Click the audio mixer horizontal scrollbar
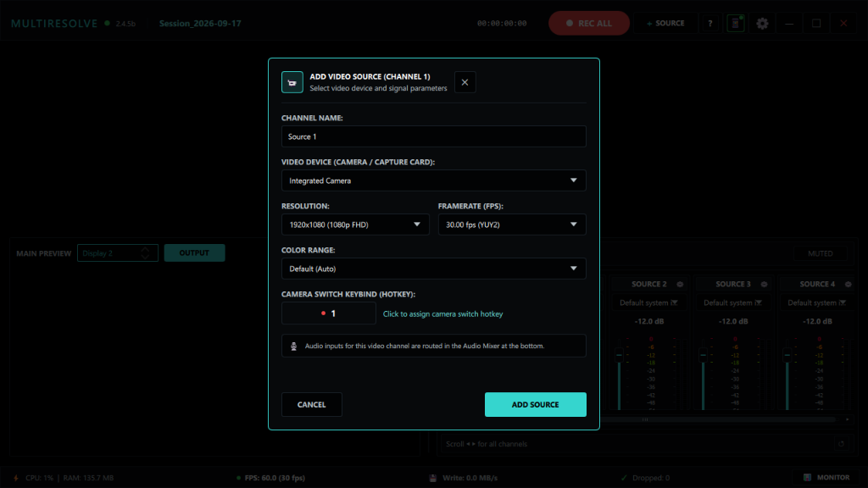868x488 pixels. coord(718,419)
